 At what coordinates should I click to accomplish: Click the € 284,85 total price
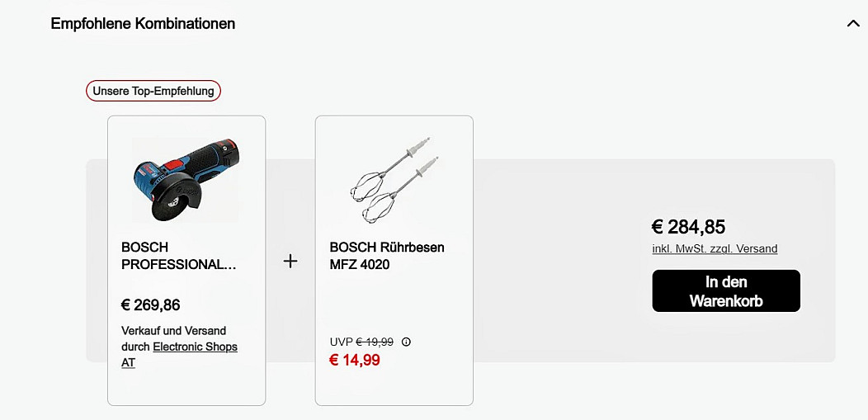pyautogui.click(x=688, y=227)
